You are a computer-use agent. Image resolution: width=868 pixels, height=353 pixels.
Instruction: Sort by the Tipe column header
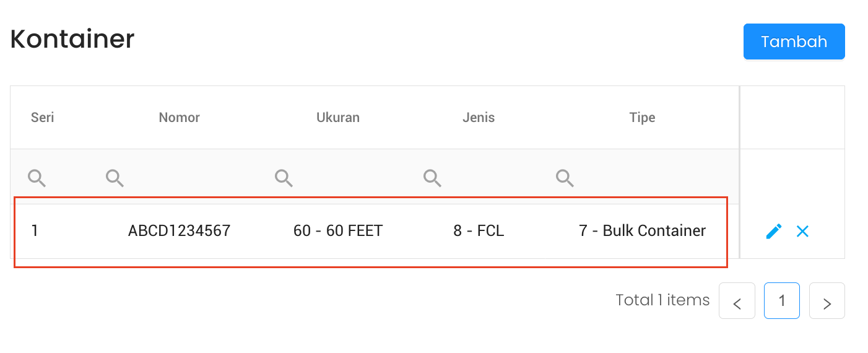642,118
